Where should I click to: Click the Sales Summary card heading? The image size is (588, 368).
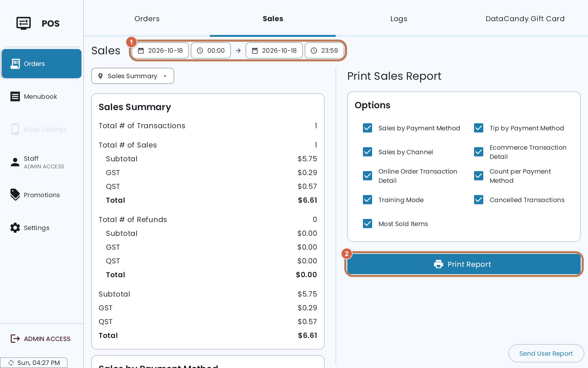[x=135, y=107]
